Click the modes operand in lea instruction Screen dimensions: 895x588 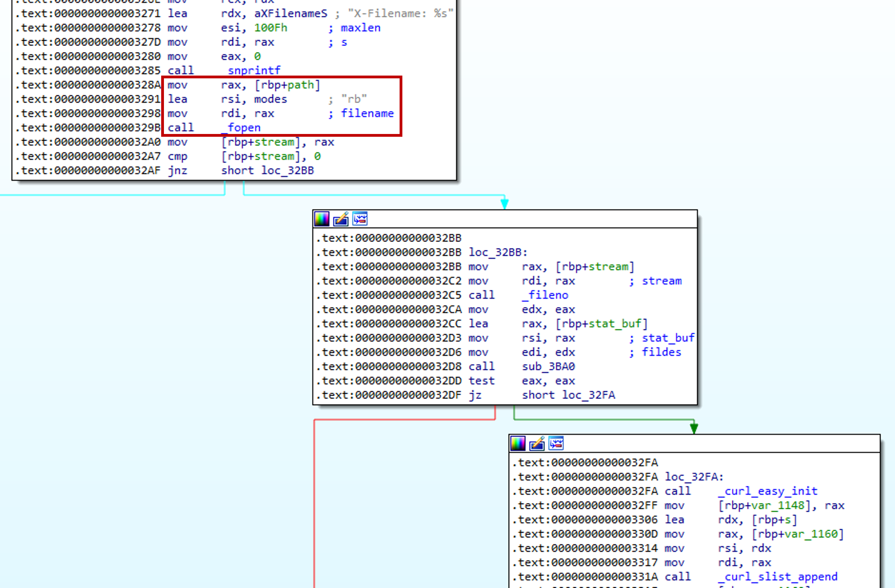270,99
